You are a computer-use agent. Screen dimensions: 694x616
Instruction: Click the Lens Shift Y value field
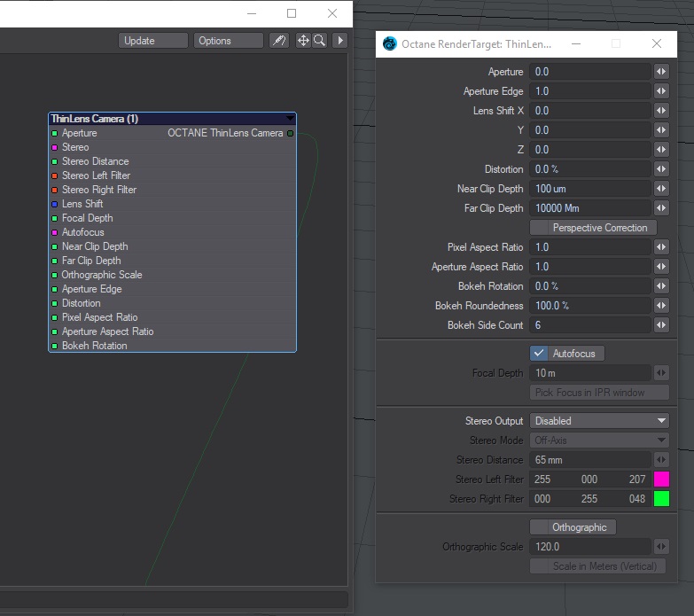(x=590, y=130)
